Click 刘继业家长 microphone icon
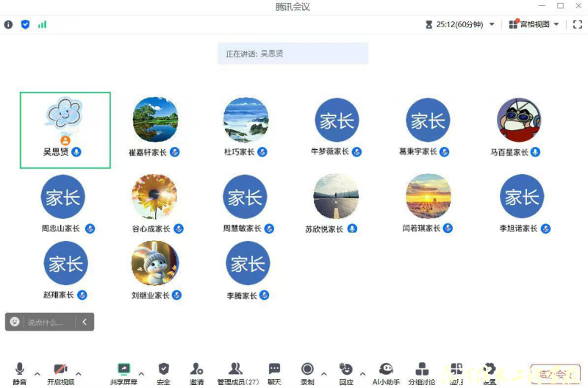This screenshot has height=388, width=588. pos(176,295)
